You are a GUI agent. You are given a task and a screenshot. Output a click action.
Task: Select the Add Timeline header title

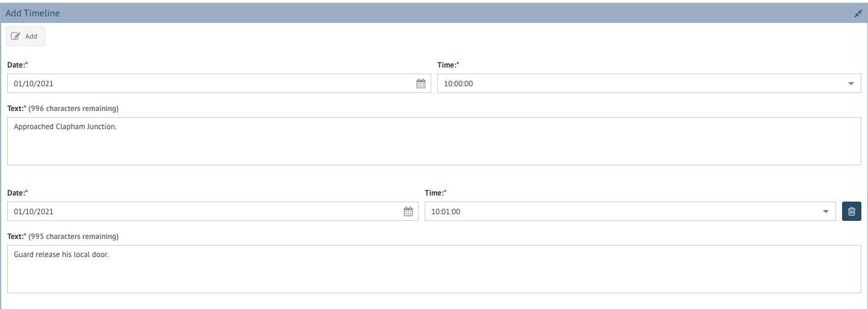point(33,13)
